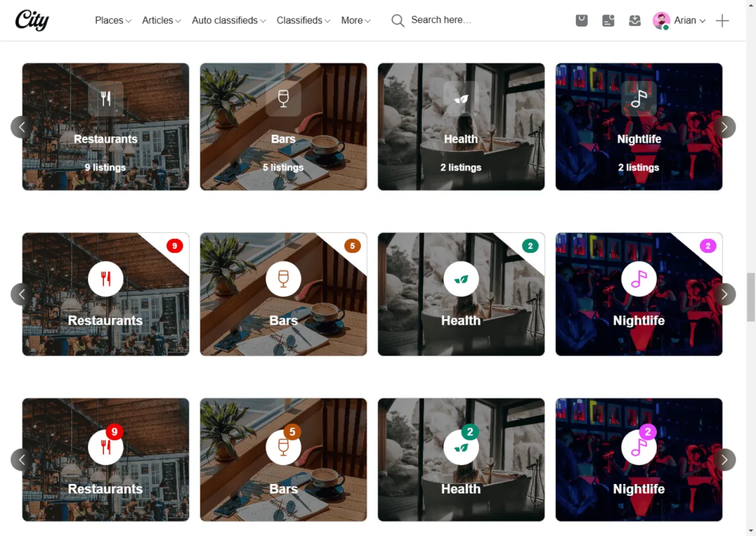Click the page vertical scrollbar thumb

(x=751, y=297)
